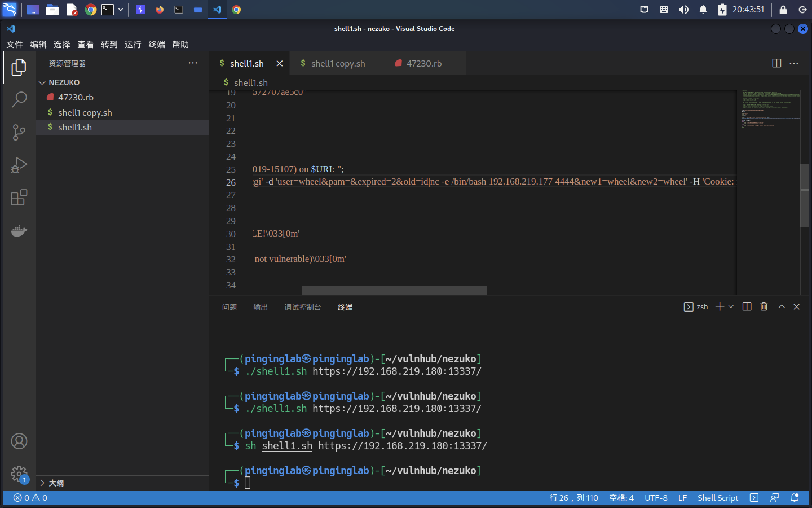Open the 查看 menu
Screen dimensions: 812x508
click(x=85, y=44)
